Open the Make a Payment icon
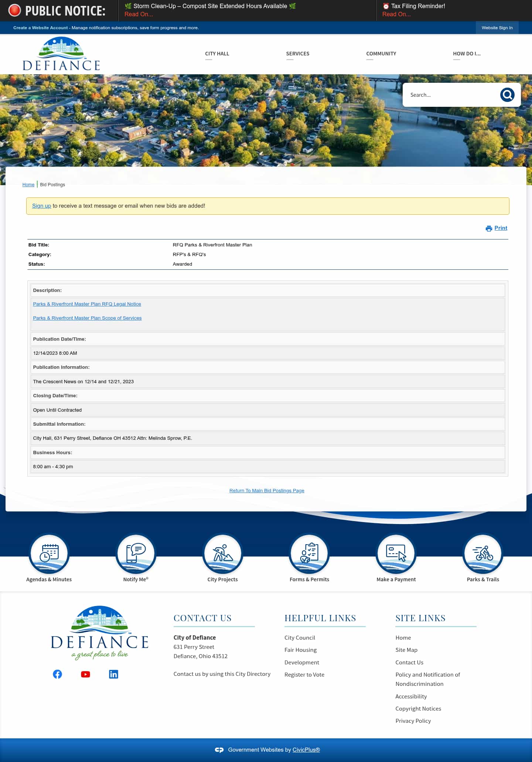The width and height of the screenshot is (532, 762). pyautogui.click(x=396, y=554)
